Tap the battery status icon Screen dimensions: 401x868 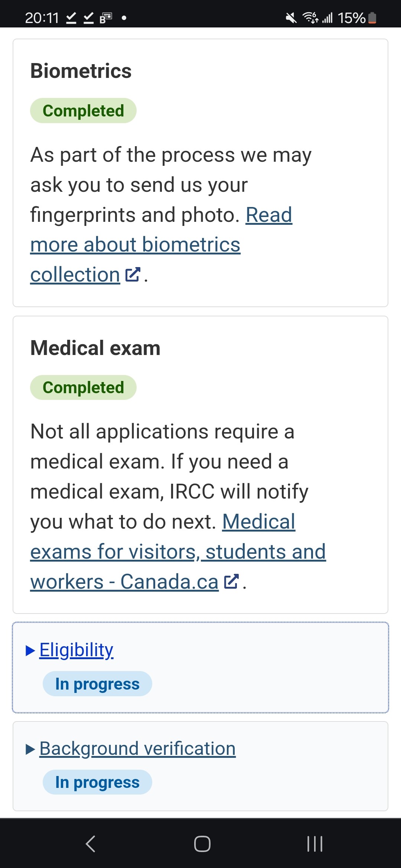pyautogui.click(x=372, y=17)
